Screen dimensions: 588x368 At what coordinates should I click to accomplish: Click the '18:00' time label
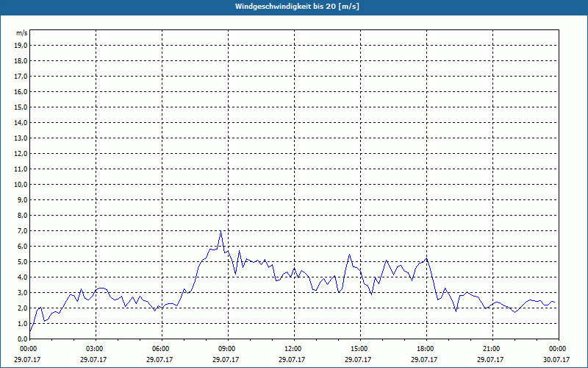[x=426, y=349]
